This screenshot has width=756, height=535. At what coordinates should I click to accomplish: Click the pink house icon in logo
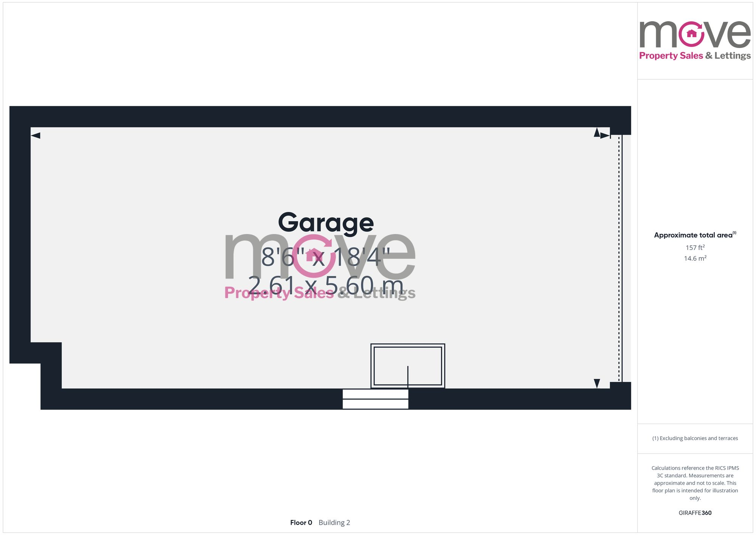691,34
